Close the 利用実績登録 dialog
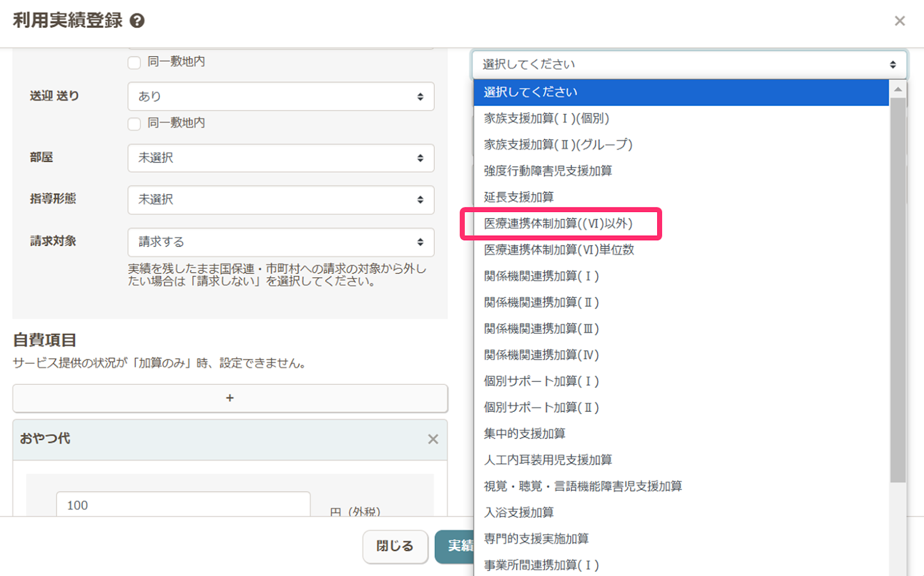924x576 pixels. coord(899,21)
